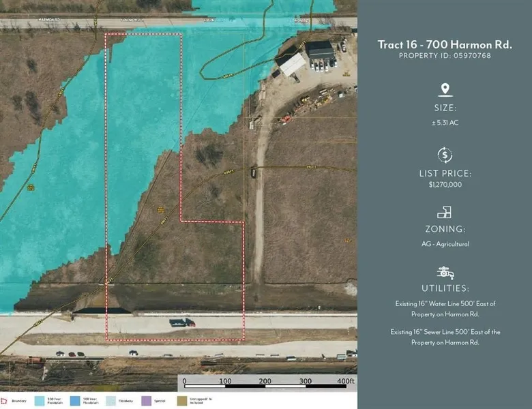
Task: Click the AG - Agricultural zoning text
Action: 445,243
